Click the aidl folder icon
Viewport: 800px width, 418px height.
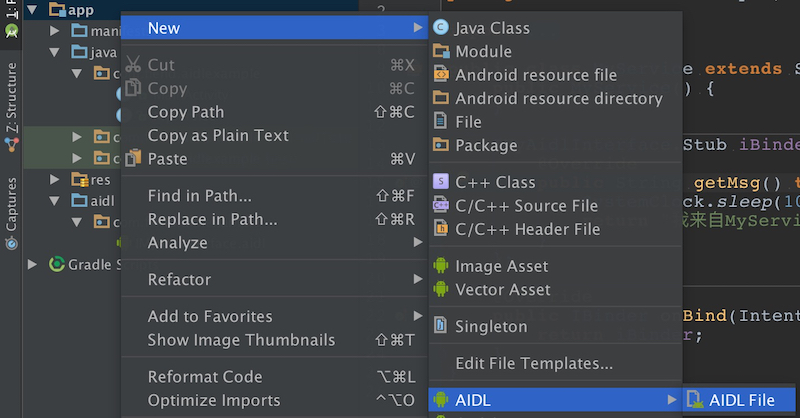tap(80, 200)
